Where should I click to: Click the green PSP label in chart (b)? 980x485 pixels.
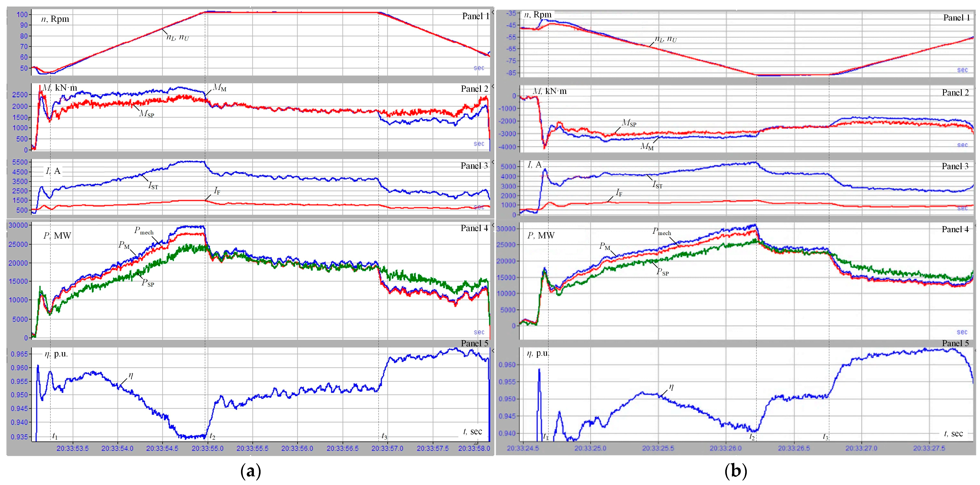coord(662,272)
